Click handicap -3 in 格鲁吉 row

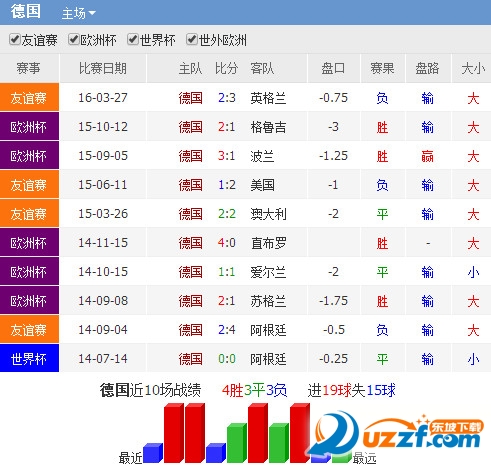click(x=333, y=127)
